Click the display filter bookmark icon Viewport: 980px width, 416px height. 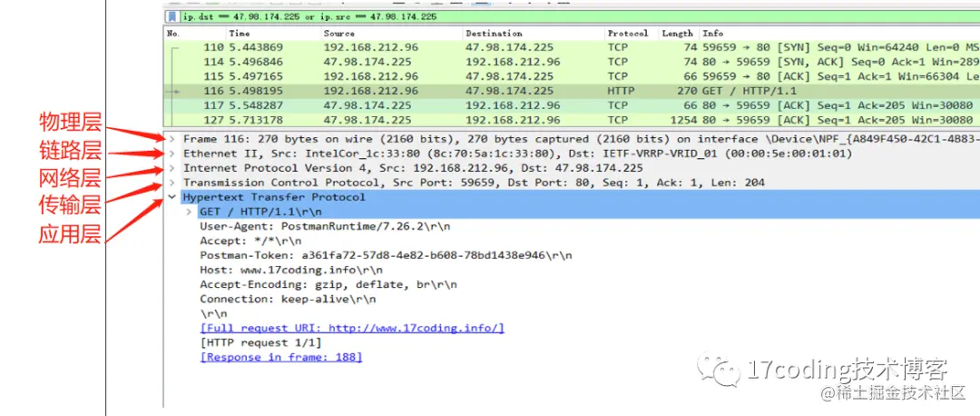click(x=171, y=17)
